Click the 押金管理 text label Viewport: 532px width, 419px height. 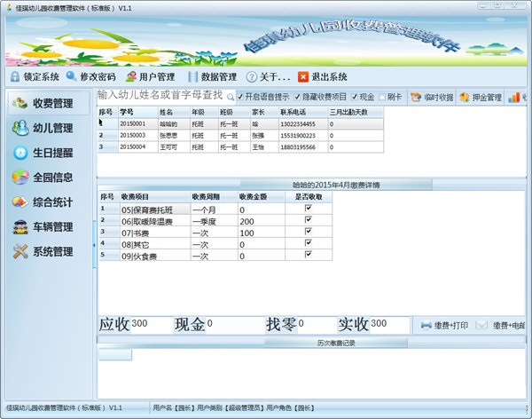[x=487, y=98]
